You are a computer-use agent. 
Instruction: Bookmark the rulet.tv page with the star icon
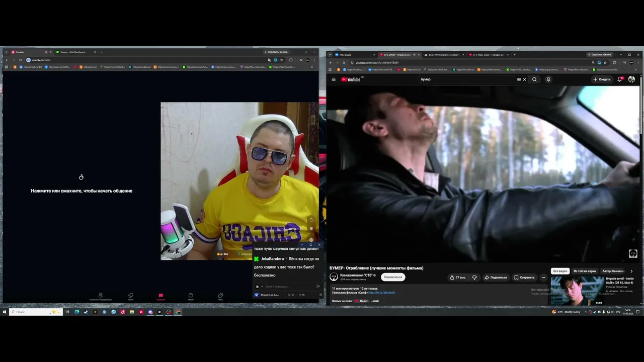(281, 60)
